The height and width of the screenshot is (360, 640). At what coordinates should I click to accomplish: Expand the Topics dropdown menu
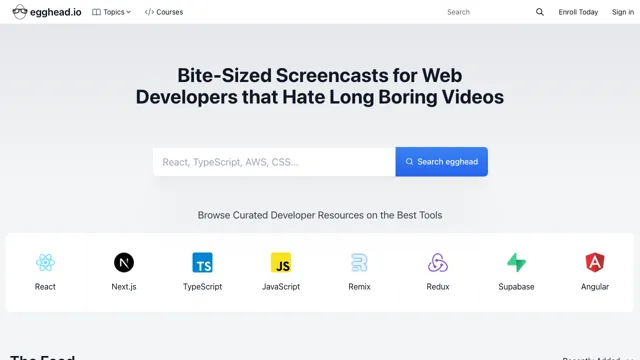pyautogui.click(x=111, y=12)
